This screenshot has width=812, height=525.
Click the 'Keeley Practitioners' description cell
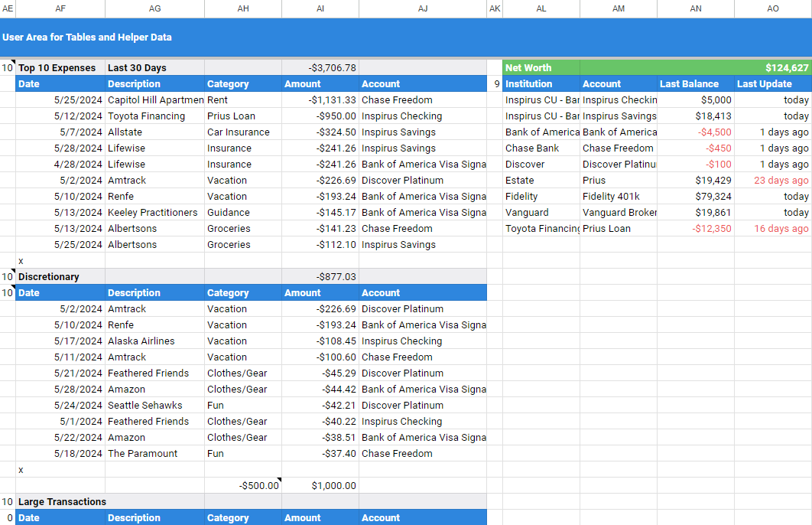[155, 213]
